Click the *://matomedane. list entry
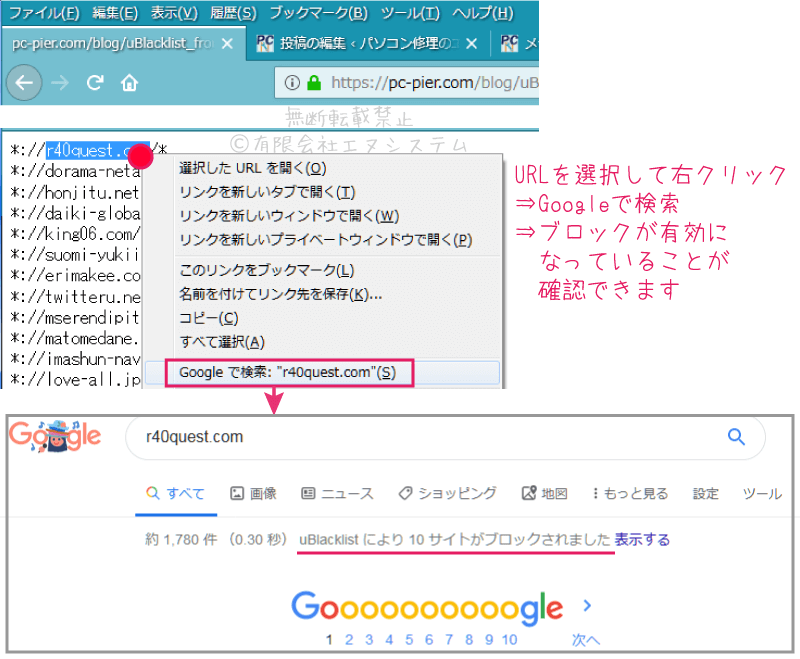 [x=74, y=339]
